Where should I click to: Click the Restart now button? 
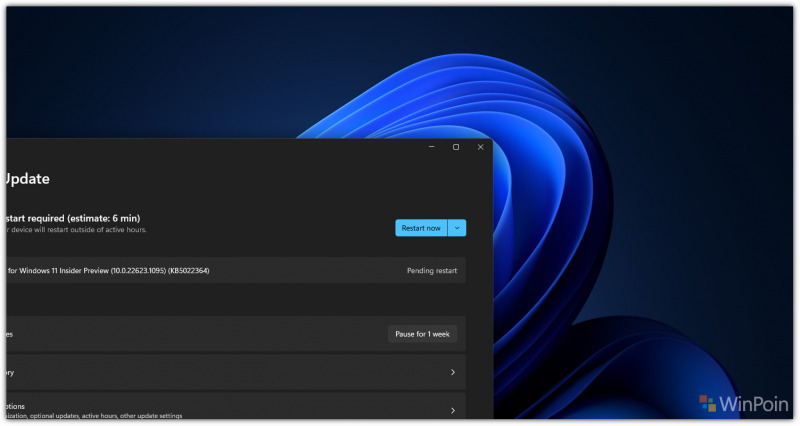click(x=421, y=228)
